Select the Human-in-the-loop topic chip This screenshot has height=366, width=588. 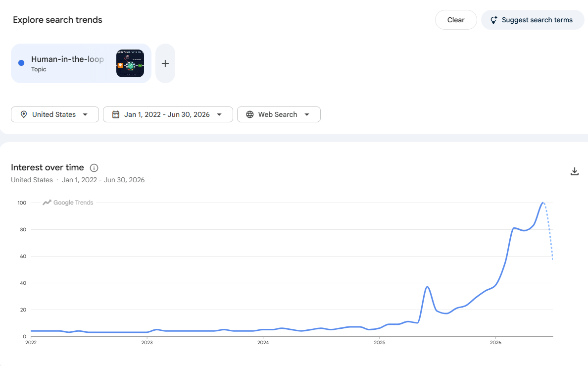coord(81,63)
